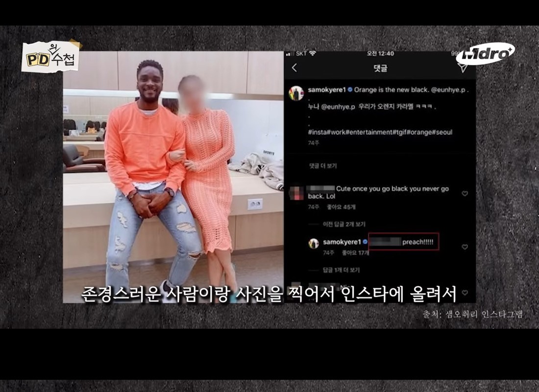
Task: Tap blurred commenter's avatar next to Cute comment
Action: (x=296, y=192)
